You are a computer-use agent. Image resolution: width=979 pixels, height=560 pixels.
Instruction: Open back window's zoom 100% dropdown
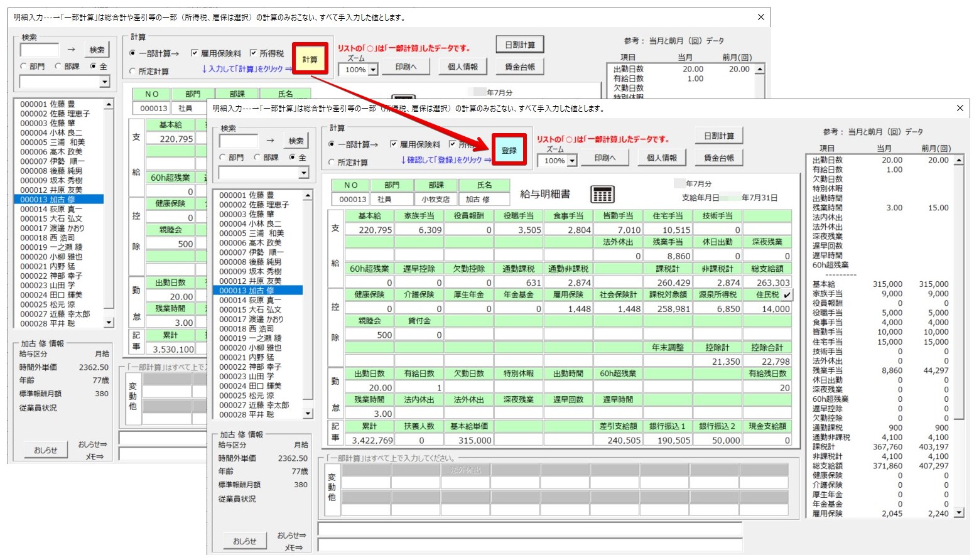pyautogui.click(x=373, y=70)
